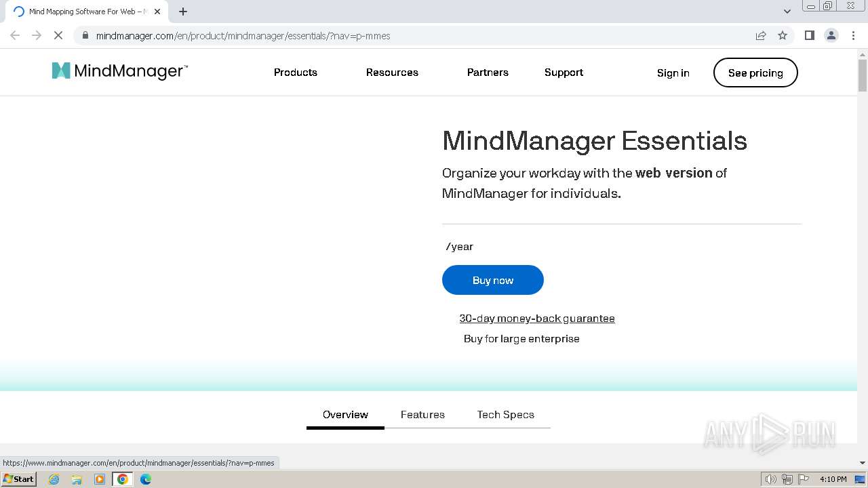Click the MindManager Essentials heading
The width and height of the screenshot is (868, 488).
tap(595, 141)
